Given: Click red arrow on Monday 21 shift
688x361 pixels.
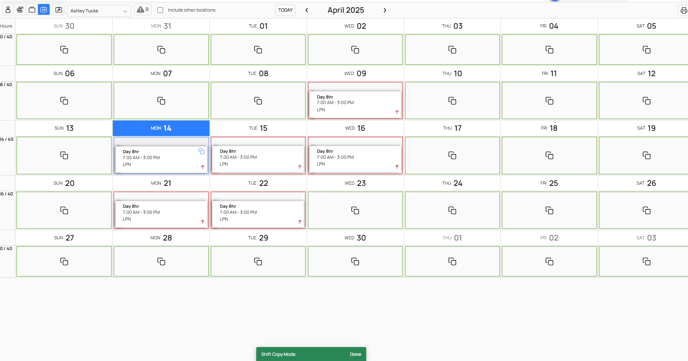Looking at the screenshot, I should [202, 222].
